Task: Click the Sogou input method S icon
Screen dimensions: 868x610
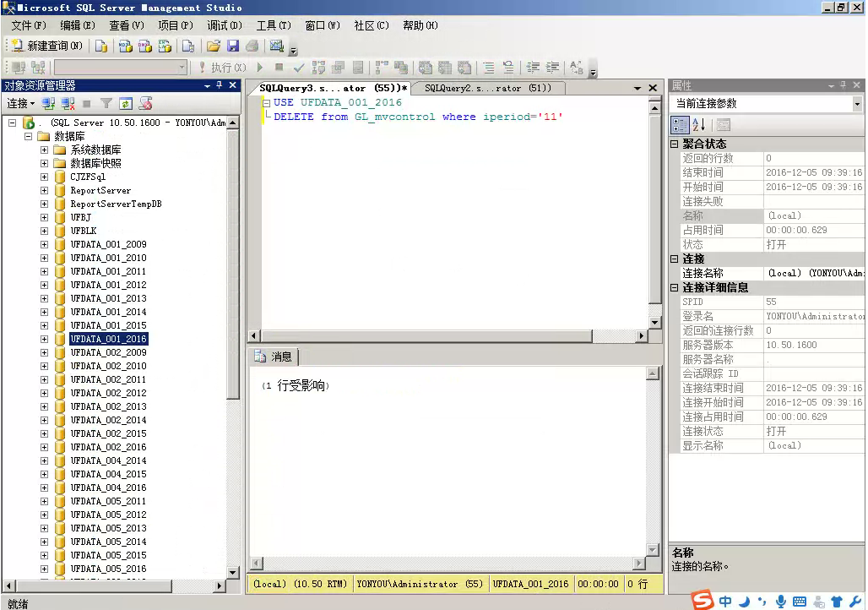Action: pyautogui.click(x=703, y=601)
